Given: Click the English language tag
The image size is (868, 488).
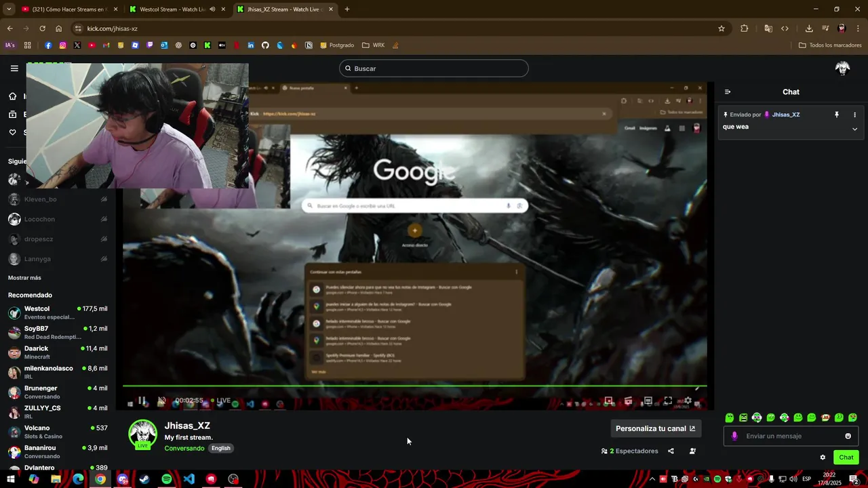Looking at the screenshot, I should (x=221, y=448).
